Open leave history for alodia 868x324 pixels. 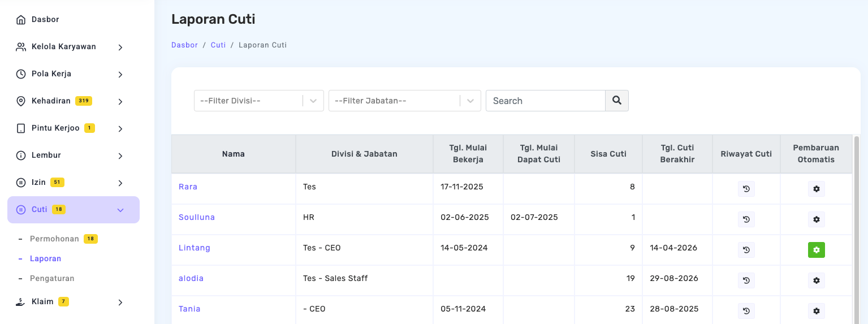746,280
